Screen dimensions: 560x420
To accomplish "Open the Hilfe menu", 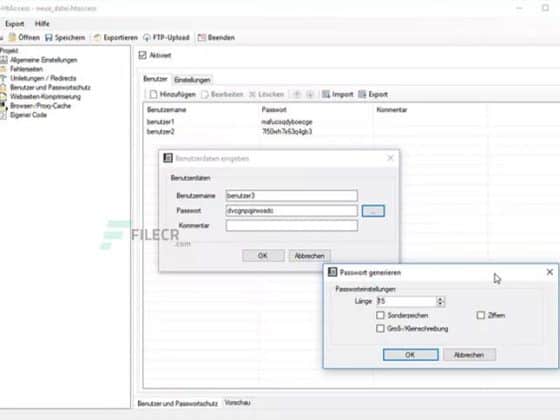I will (42, 24).
